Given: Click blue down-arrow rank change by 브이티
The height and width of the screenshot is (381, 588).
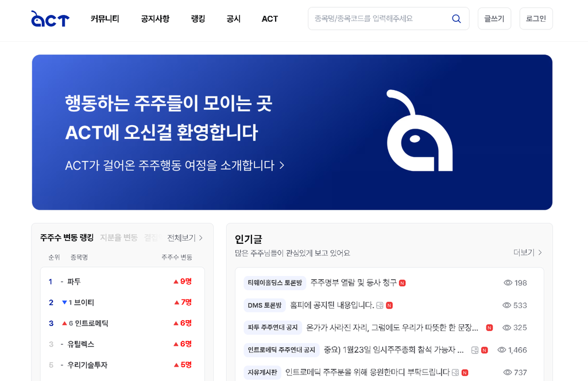Looking at the screenshot, I should [64, 302].
